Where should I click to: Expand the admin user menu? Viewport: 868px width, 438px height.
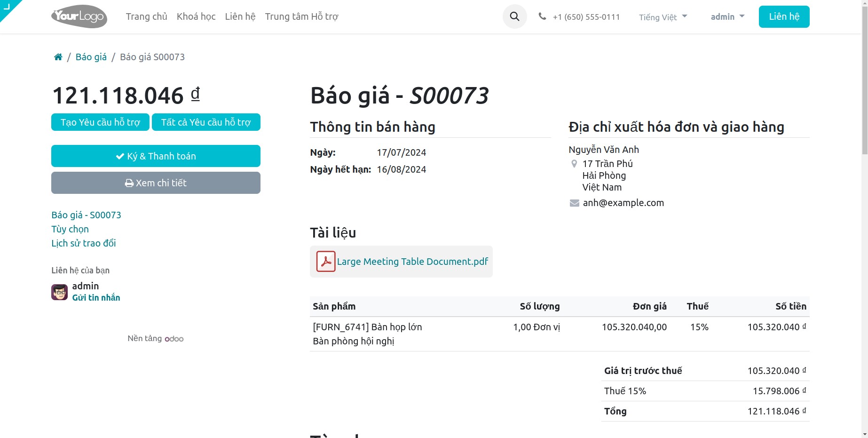[x=727, y=17]
